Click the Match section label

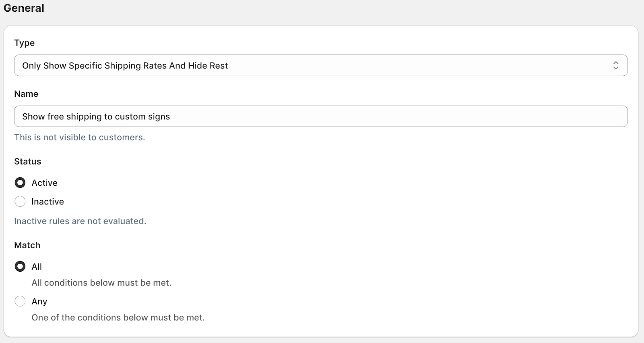pos(27,245)
